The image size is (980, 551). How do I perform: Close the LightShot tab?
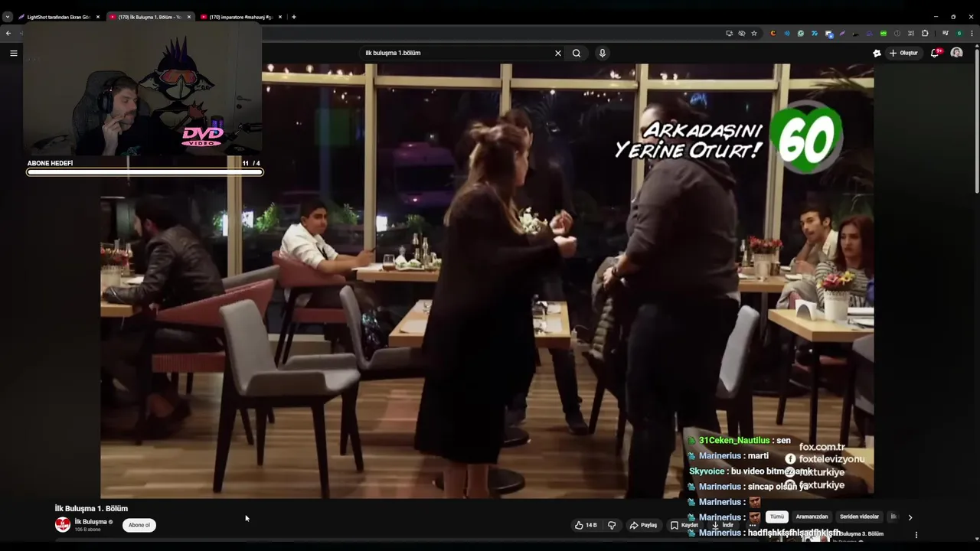point(98,17)
